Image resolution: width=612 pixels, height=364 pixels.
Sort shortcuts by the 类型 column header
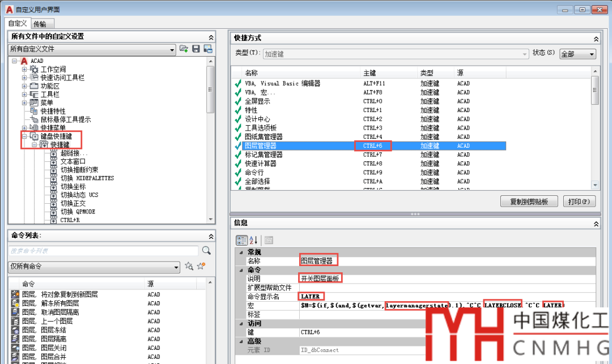[436, 73]
